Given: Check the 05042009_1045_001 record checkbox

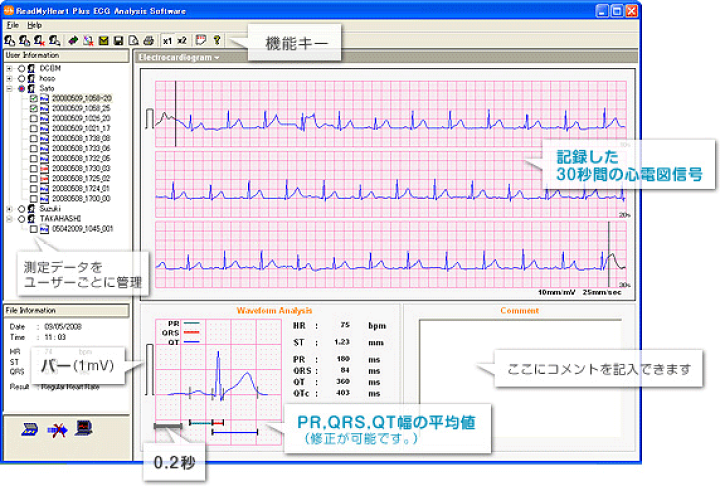Looking at the screenshot, I should [x=34, y=229].
